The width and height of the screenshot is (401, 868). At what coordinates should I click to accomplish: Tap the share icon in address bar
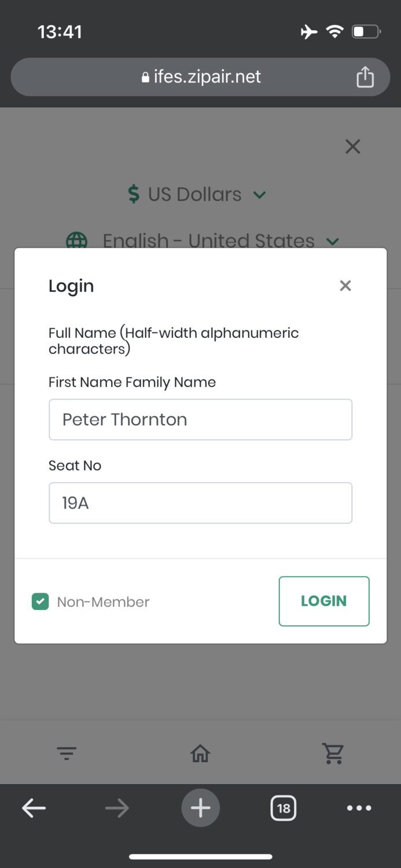tap(365, 77)
